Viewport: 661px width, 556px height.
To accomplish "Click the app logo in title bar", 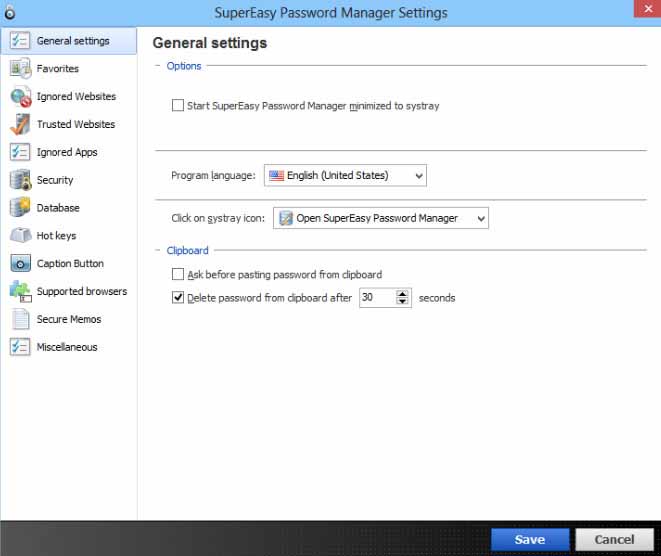I will 9,13.
